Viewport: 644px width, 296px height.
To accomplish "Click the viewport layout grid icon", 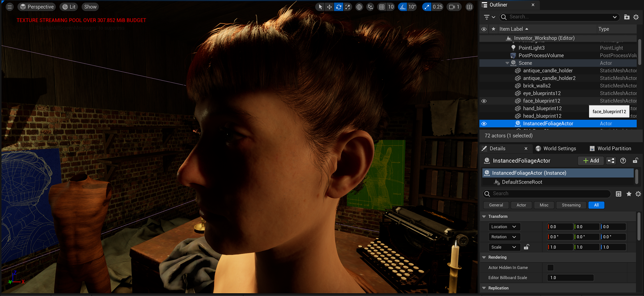I will pos(470,7).
